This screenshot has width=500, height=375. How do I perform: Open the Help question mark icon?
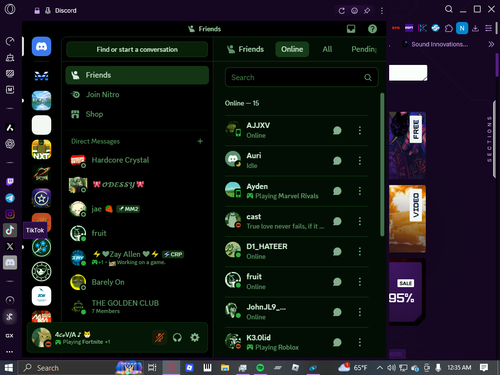[x=372, y=29]
